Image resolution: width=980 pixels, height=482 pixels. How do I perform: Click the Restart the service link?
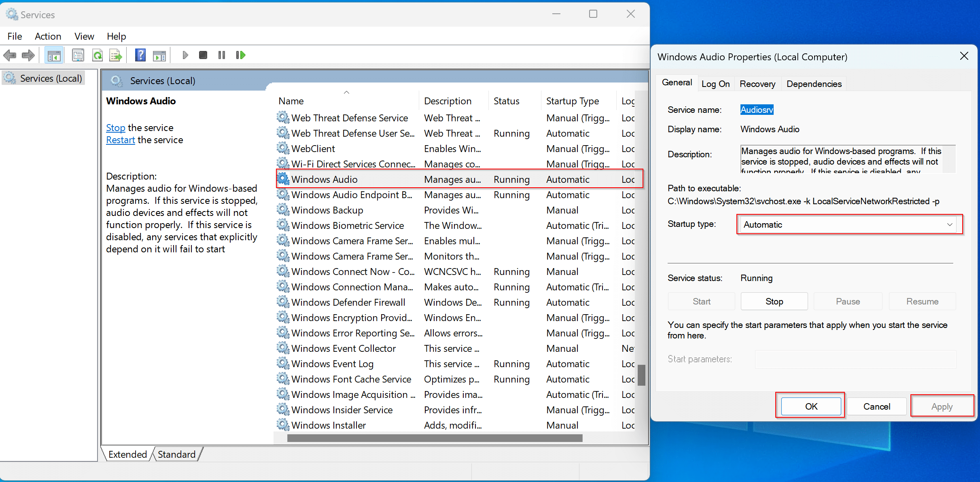click(x=121, y=140)
